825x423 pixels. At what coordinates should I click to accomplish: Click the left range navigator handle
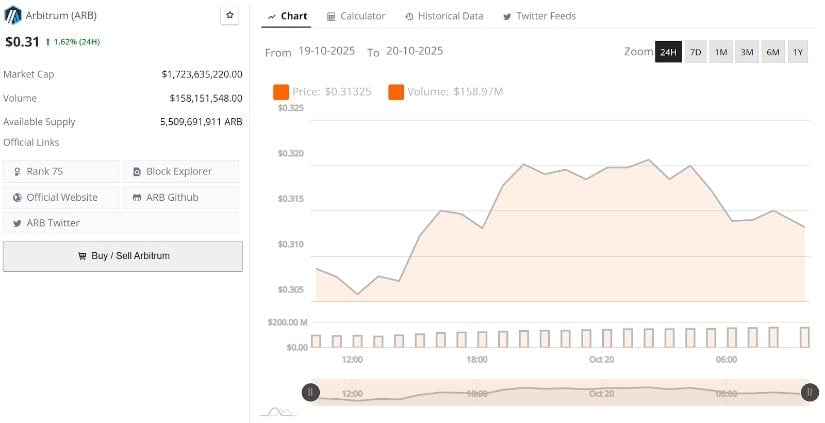tap(311, 393)
